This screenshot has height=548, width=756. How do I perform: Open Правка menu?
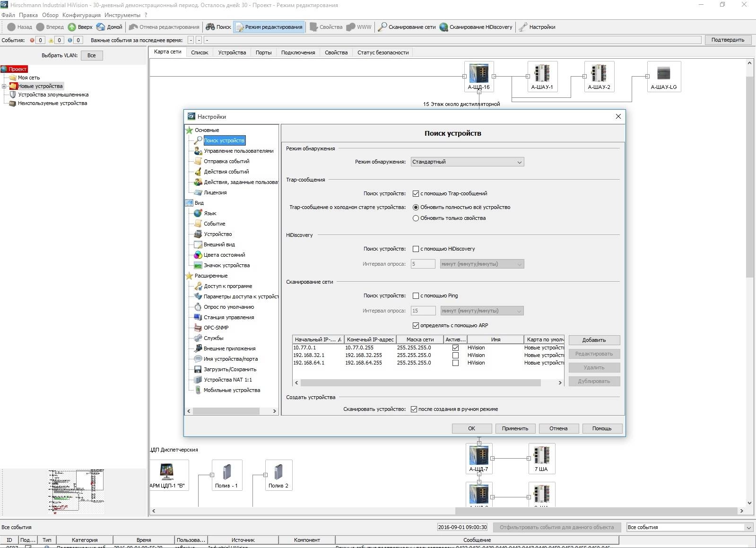[x=28, y=15]
